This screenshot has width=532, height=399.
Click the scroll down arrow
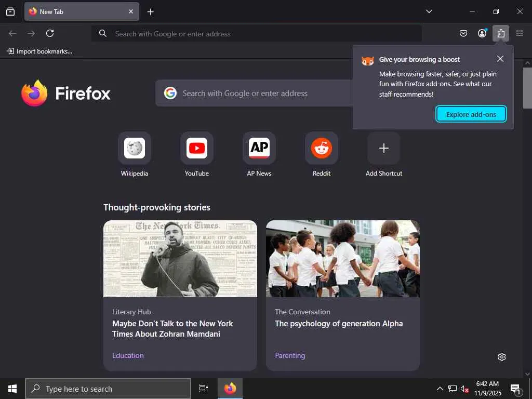527,374
